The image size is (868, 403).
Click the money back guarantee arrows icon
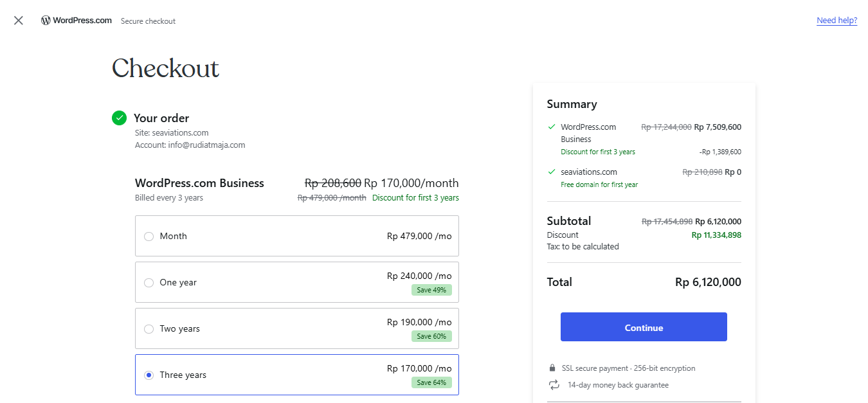coord(554,385)
